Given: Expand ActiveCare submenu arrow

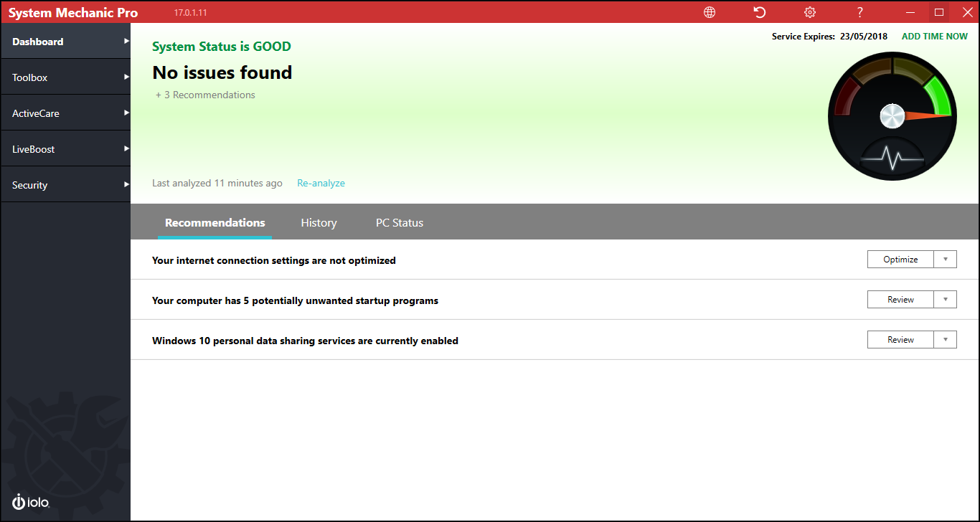Looking at the screenshot, I should click(126, 113).
